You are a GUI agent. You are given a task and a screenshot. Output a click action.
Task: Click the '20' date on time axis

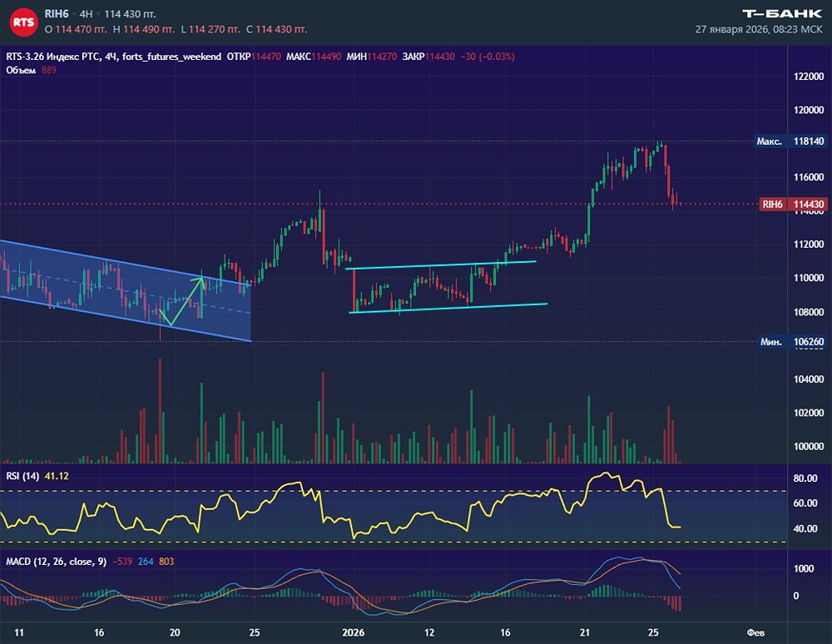tap(175, 632)
